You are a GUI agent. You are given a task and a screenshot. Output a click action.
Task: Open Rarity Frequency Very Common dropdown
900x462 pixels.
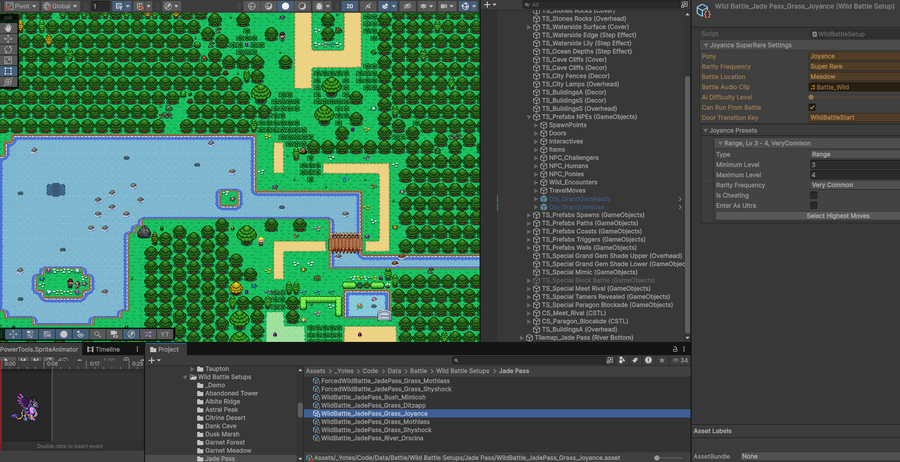(855, 185)
